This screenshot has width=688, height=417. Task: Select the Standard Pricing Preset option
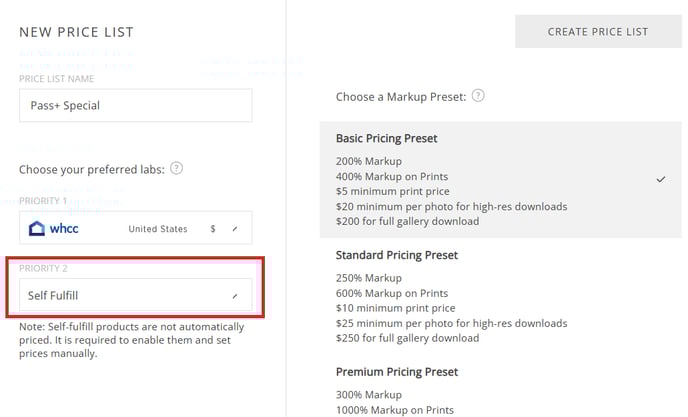[501, 297]
